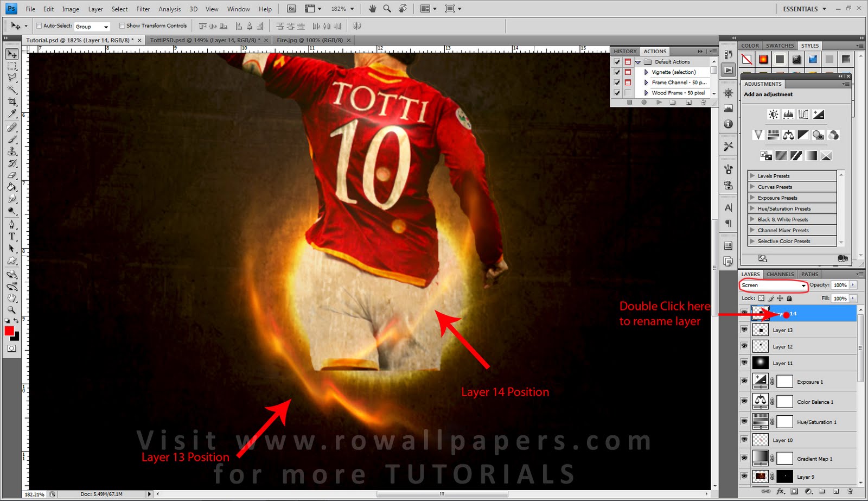Hide Layer 13 visibility
This screenshot has width=868, height=501.
(744, 329)
